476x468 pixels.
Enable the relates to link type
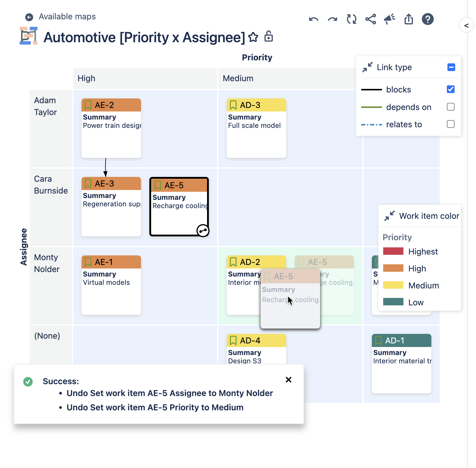tap(451, 124)
